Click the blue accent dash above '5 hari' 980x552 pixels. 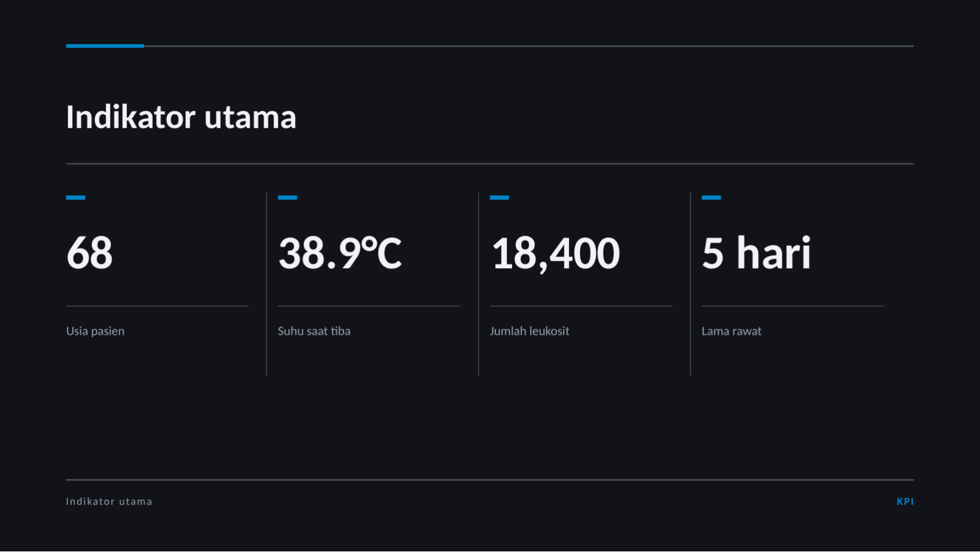[711, 197]
